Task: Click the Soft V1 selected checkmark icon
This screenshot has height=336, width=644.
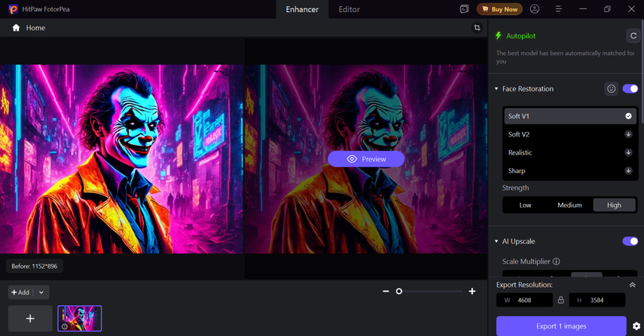Action: [x=628, y=116]
